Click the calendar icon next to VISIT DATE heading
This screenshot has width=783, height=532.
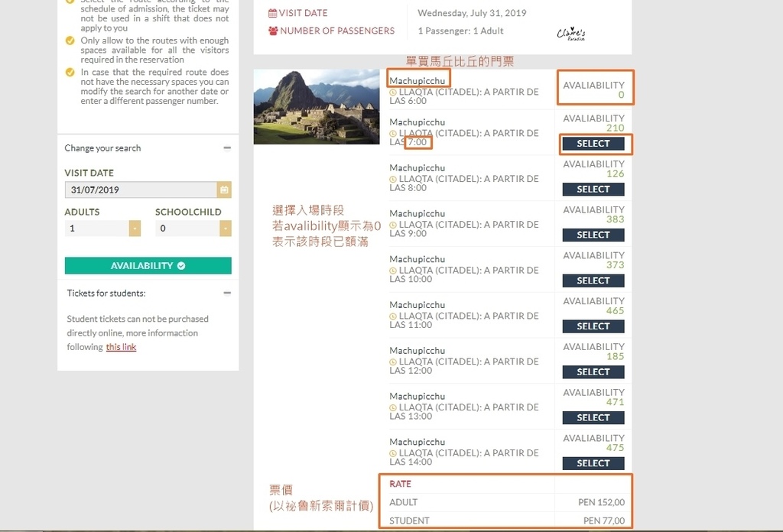click(273, 13)
